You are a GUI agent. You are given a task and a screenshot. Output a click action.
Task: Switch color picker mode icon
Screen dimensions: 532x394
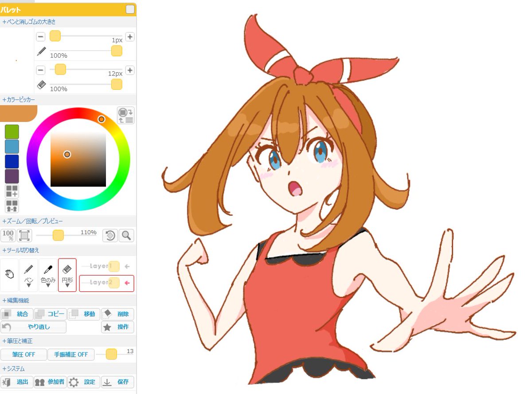[x=126, y=115]
